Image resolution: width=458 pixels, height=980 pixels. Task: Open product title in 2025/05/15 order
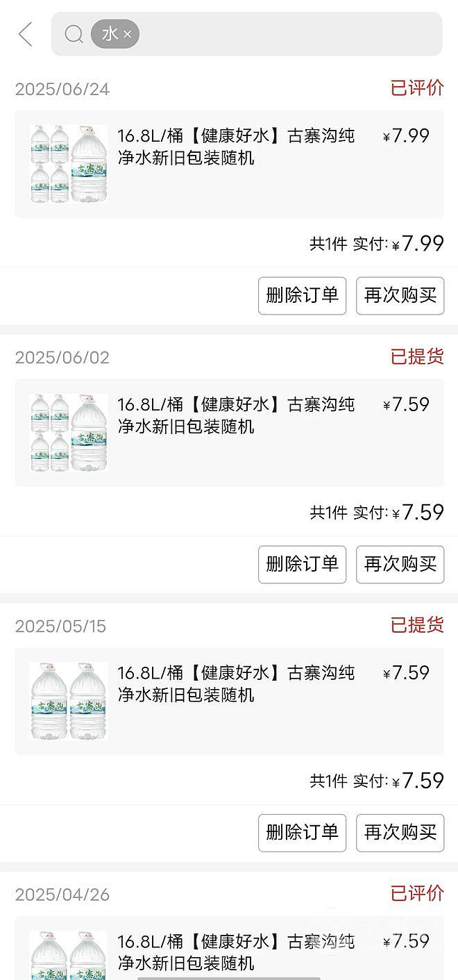tap(236, 684)
